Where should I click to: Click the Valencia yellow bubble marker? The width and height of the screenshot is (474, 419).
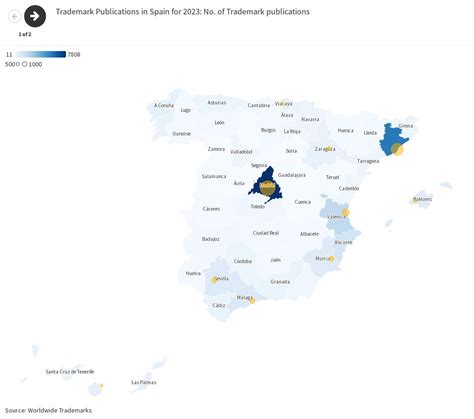click(346, 212)
